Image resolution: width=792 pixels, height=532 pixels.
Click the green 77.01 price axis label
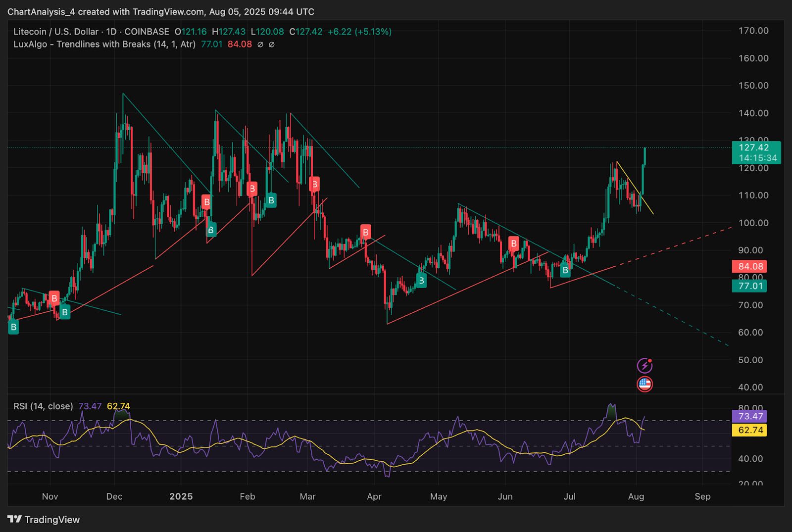tap(749, 286)
